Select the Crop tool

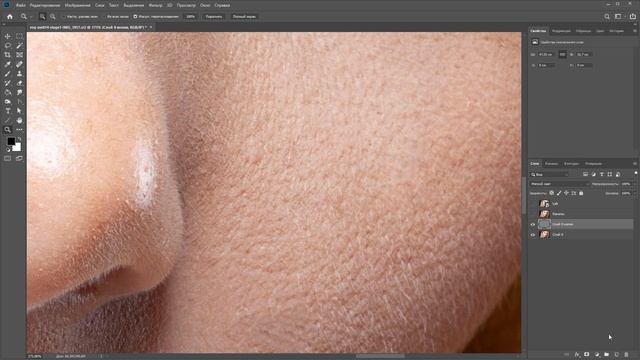point(8,55)
